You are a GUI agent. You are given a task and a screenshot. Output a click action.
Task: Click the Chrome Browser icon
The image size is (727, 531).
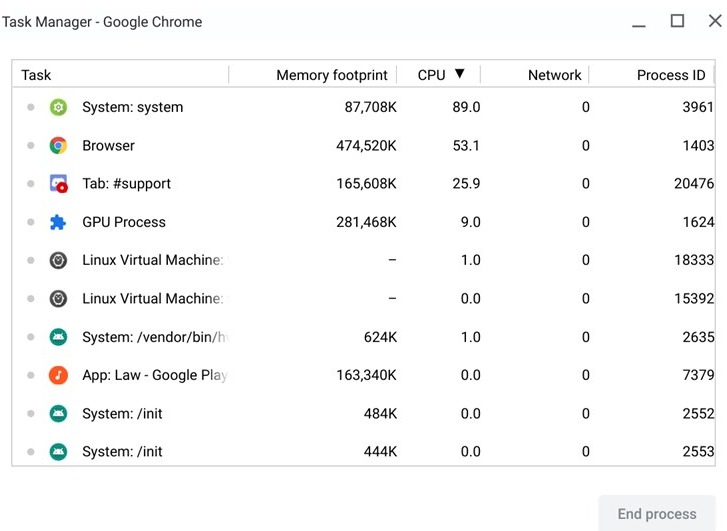tap(58, 146)
